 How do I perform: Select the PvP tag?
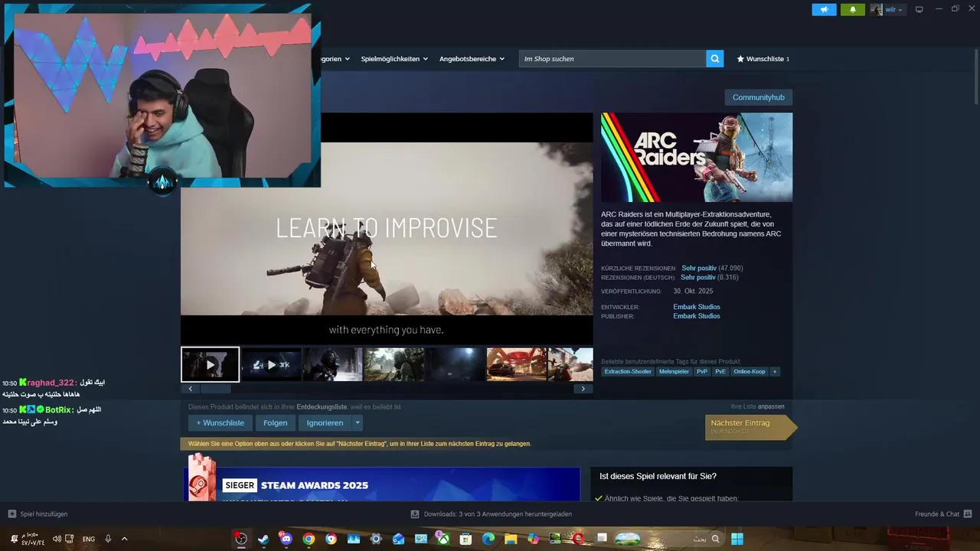[702, 371]
